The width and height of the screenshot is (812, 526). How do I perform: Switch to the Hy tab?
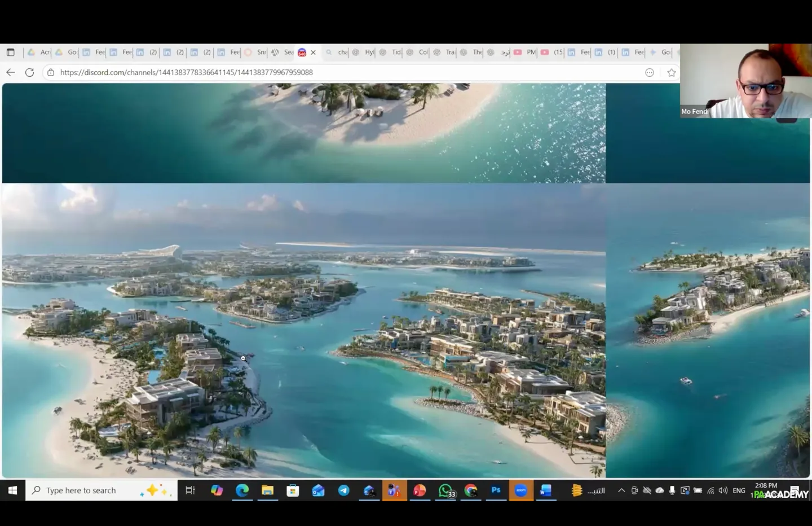coord(363,52)
